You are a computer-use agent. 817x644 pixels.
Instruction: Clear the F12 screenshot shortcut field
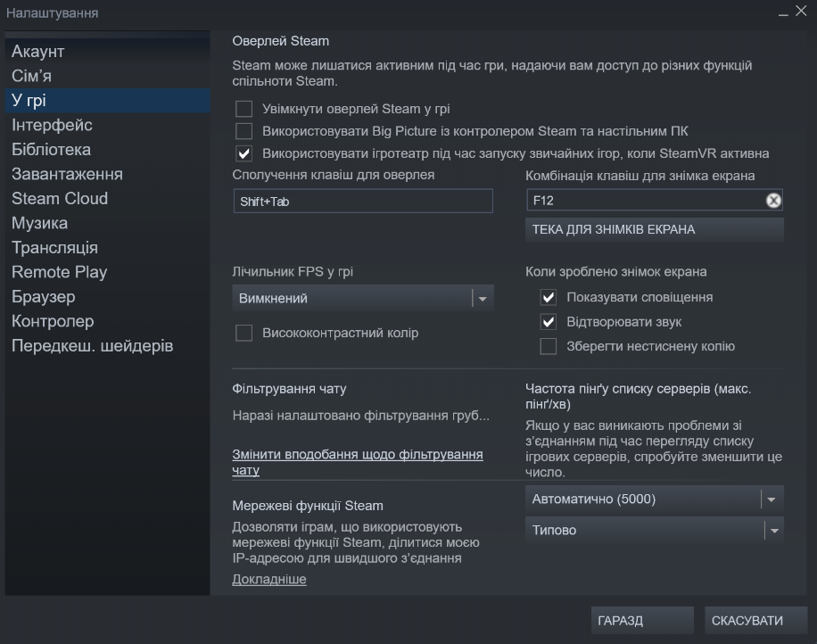coord(773,201)
